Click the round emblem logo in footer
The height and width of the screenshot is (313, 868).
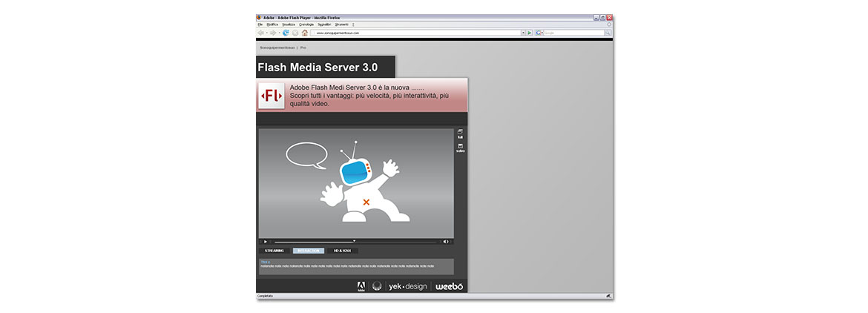(x=376, y=286)
